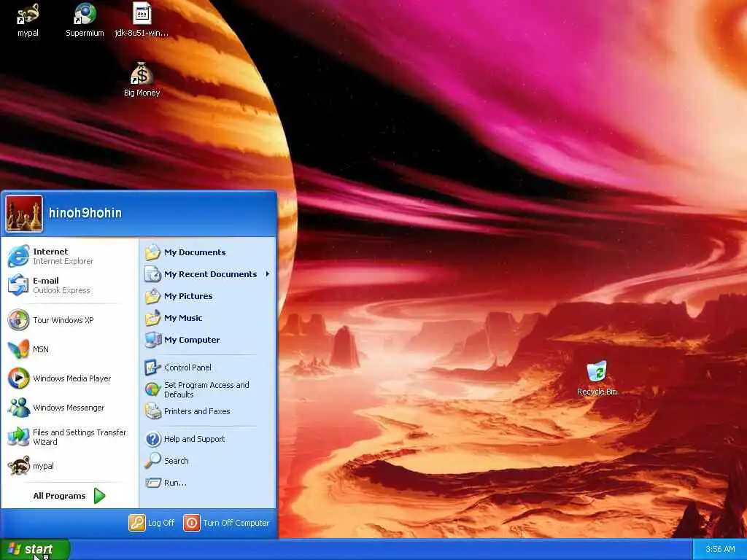Click the Turn Off Computer button
747x560 pixels.
(226, 523)
